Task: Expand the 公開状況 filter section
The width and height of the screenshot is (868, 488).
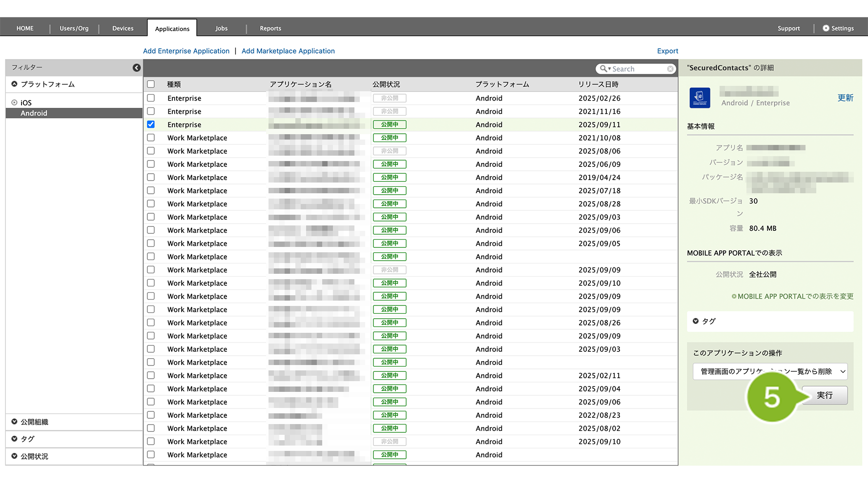Action: point(15,456)
